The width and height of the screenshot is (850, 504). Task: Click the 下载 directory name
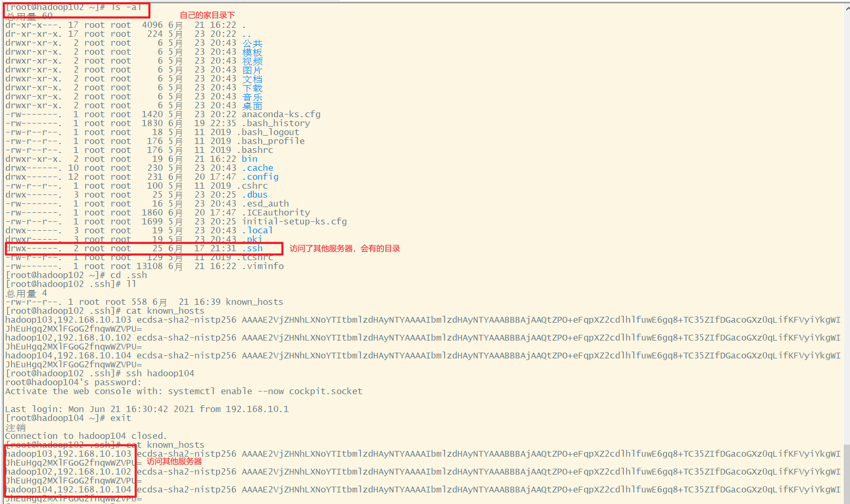[x=252, y=88]
